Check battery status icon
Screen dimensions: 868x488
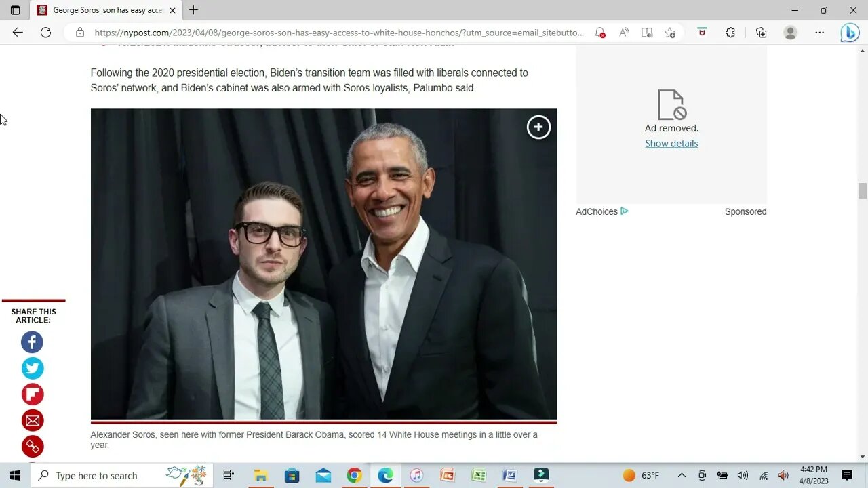(722, 475)
